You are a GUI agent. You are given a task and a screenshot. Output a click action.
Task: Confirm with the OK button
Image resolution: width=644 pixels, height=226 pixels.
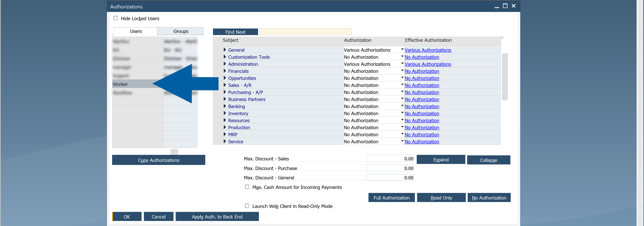coord(127,217)
